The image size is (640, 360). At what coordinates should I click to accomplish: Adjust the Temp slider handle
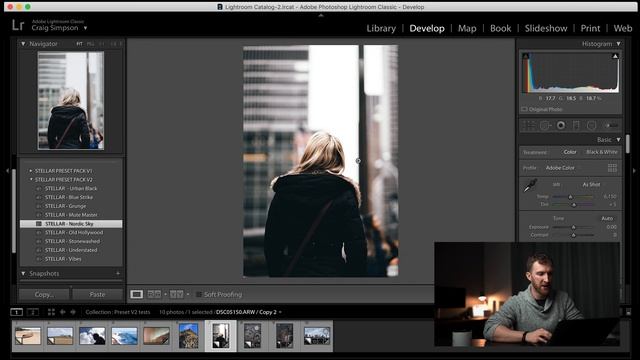click(571, 197)
